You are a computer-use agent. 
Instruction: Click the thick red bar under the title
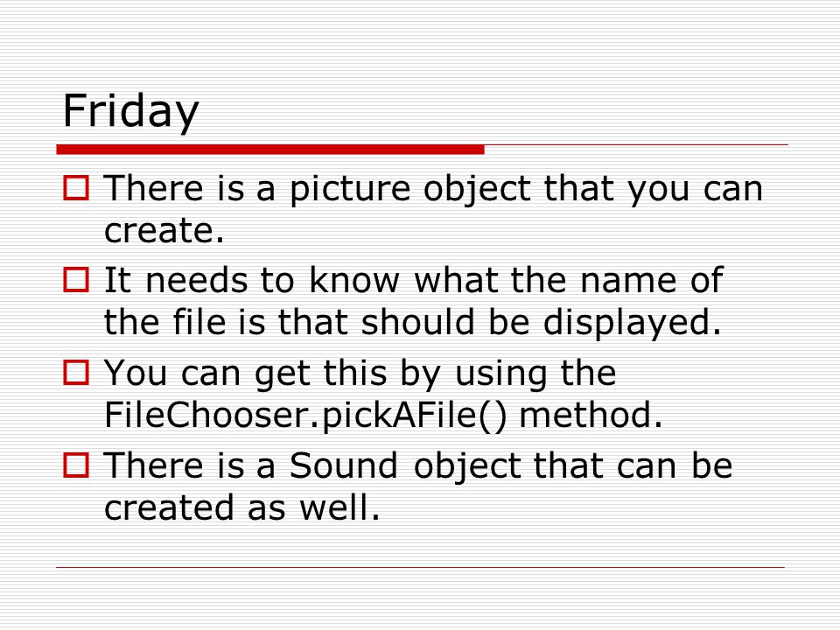(270, 150)
